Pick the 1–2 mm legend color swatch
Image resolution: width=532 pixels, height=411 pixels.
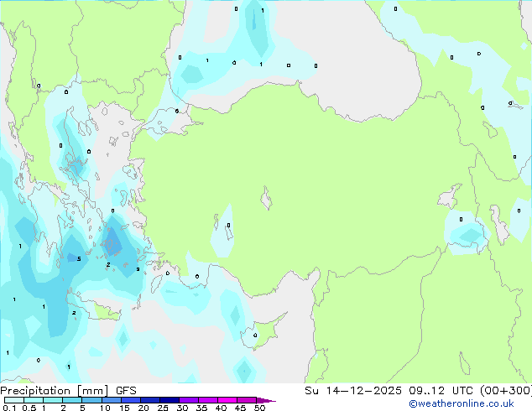pos(53,400)
